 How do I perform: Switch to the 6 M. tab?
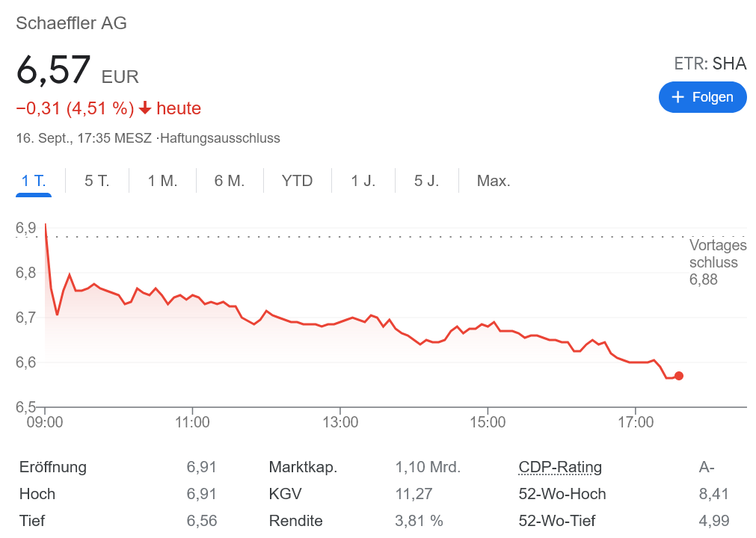pyautogui.click(x=230, y=181)
